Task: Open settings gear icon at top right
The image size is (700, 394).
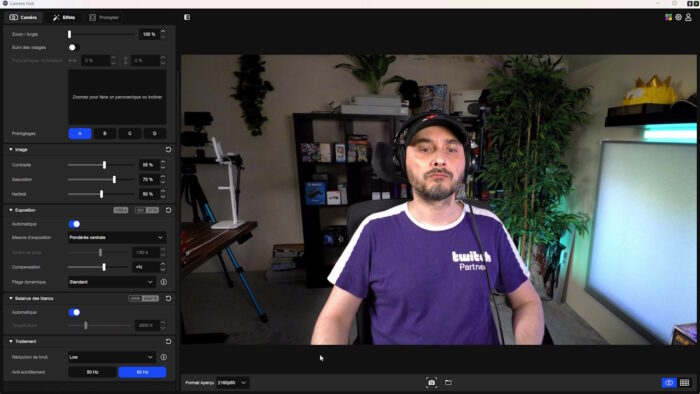Action: pyautogui.click(x=678, y=17)
